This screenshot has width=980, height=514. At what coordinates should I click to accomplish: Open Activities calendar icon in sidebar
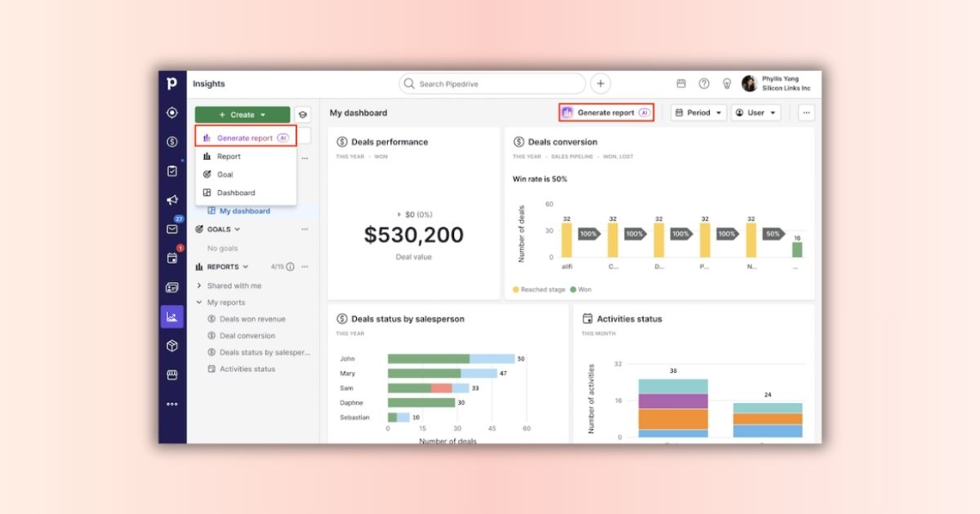point(171,258)
